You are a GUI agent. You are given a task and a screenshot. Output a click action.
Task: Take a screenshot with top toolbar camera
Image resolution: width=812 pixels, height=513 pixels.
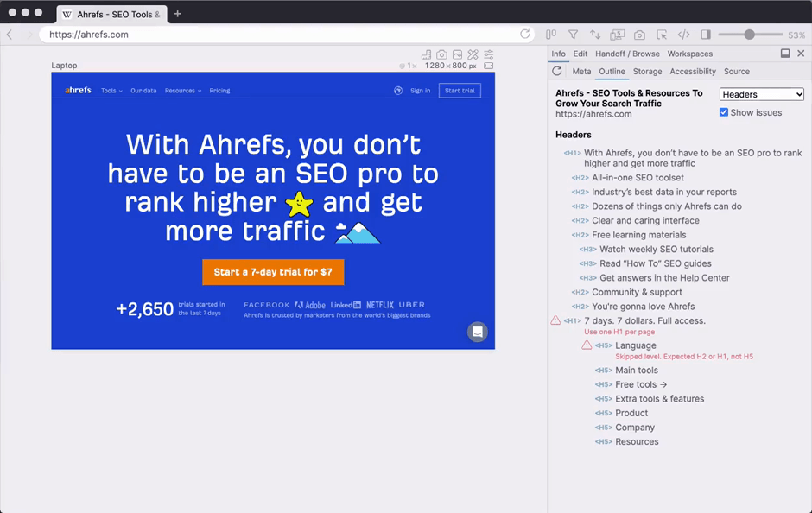(639, 35)
